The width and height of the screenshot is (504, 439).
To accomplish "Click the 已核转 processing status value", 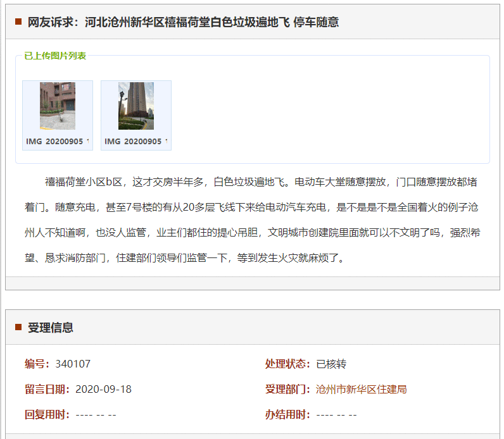I will pyautogui.click(x=331, y=364).
